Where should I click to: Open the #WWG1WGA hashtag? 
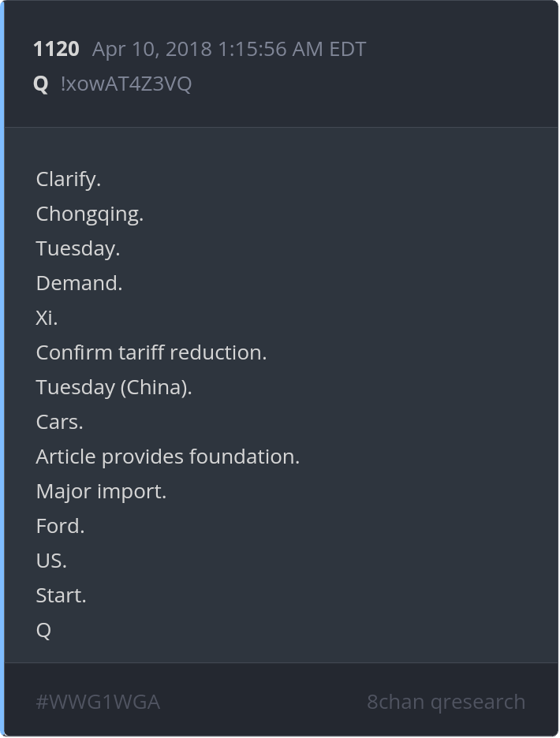[x=98, y=702]
